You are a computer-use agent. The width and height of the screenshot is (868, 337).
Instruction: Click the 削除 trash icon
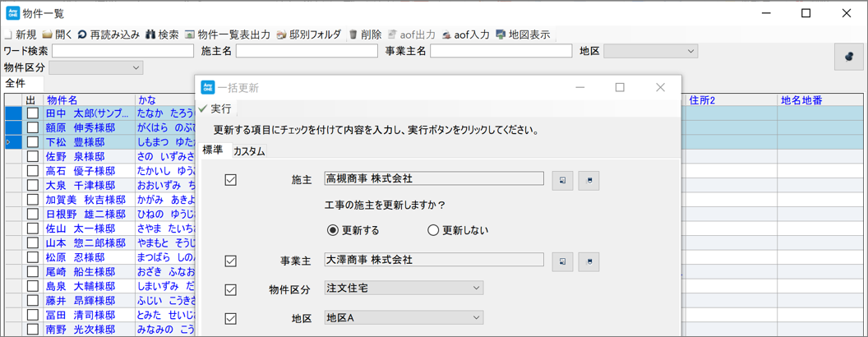[353, 35]
